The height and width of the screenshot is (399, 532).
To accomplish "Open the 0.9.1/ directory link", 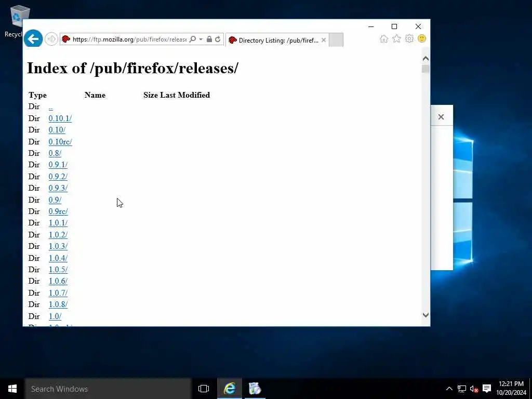I will [58, 165].
